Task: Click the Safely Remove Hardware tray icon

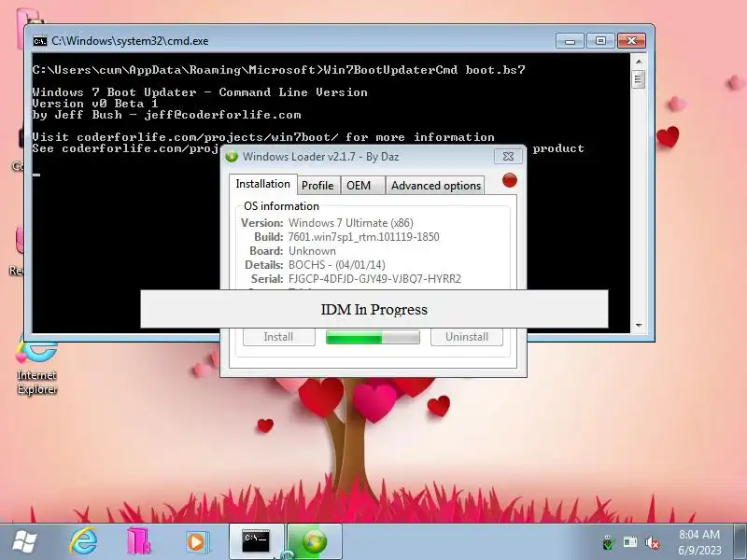Action: (x=608, y=542)
